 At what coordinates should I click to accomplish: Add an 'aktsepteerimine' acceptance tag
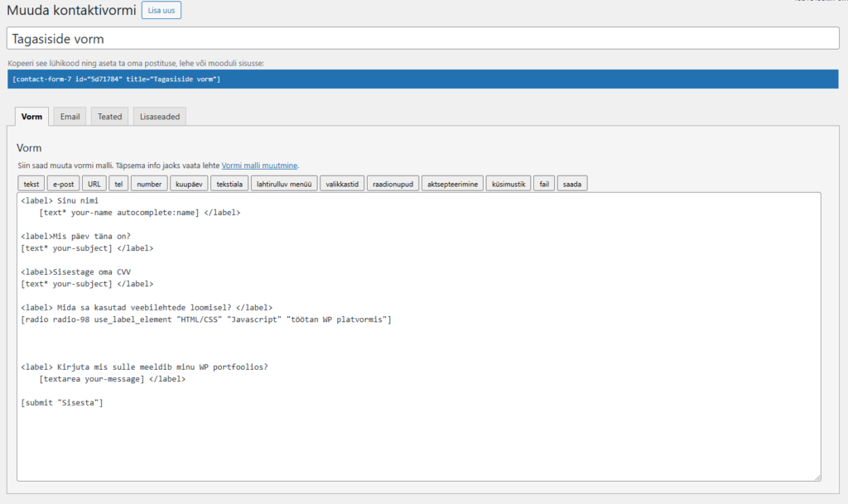tap(452, 184)
